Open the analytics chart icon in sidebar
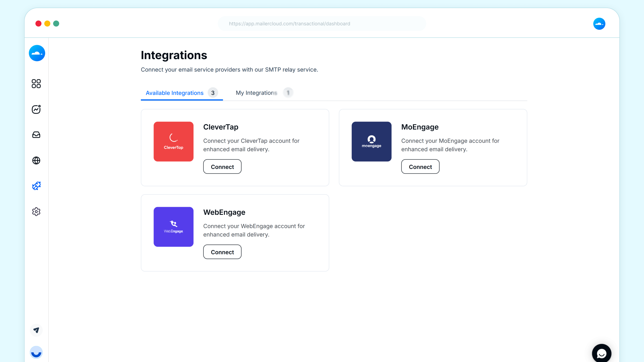Image resolution: width=644 pixels, height=362 pixels. click(x=36, y=109)
